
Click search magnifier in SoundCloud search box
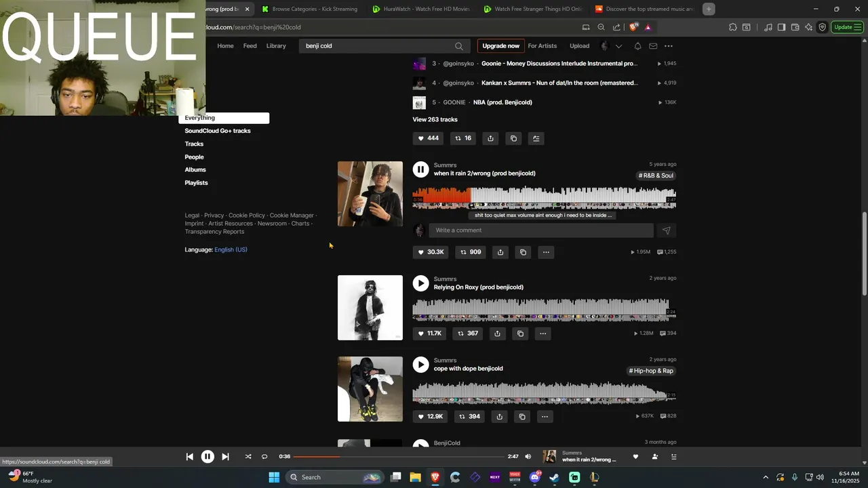click(459, 46)
